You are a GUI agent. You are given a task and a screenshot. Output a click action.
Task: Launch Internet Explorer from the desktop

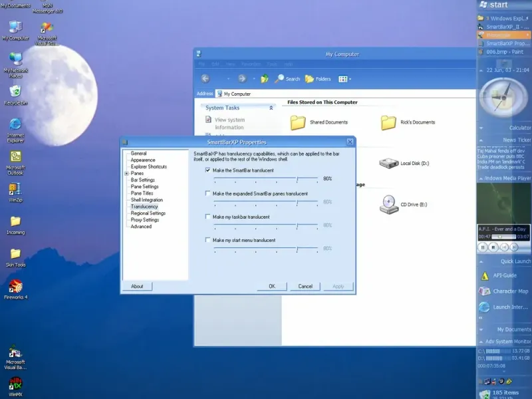pos(15,130)
